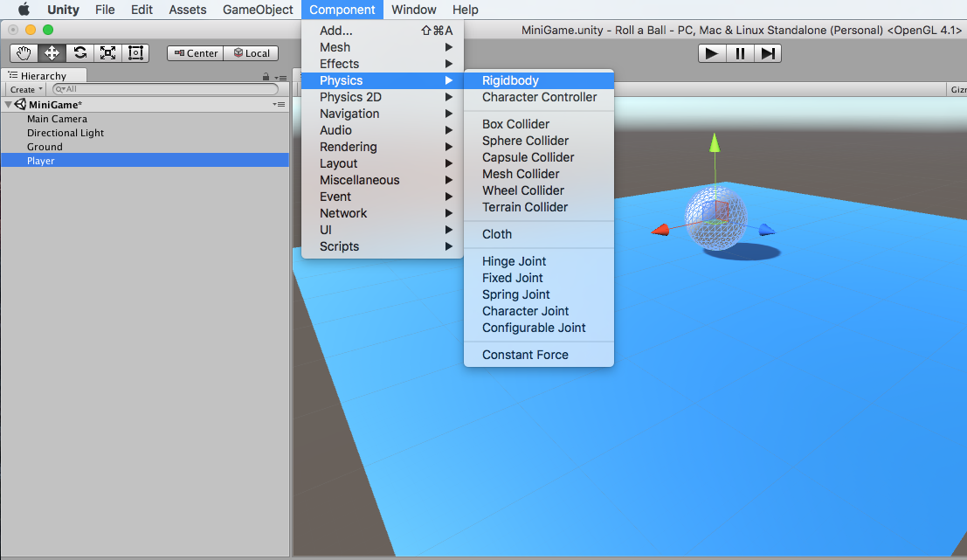Add a Configurable Joint component
This screenshot has height=560, width=967.
point(539,328)
